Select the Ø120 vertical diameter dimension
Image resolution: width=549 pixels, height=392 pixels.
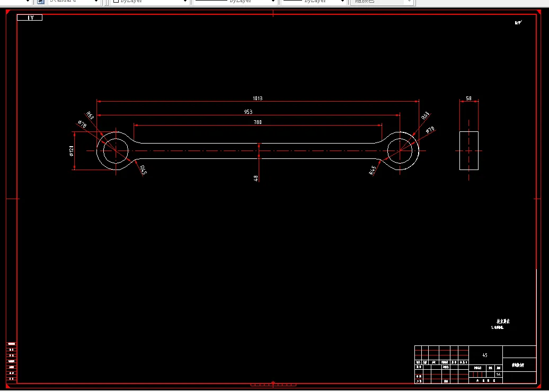pos(71,151)
